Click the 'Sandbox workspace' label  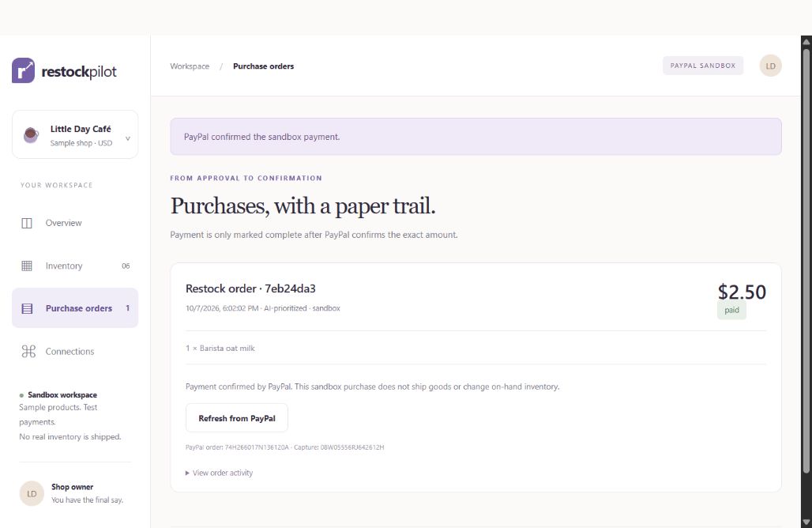(x=62, y=395)
